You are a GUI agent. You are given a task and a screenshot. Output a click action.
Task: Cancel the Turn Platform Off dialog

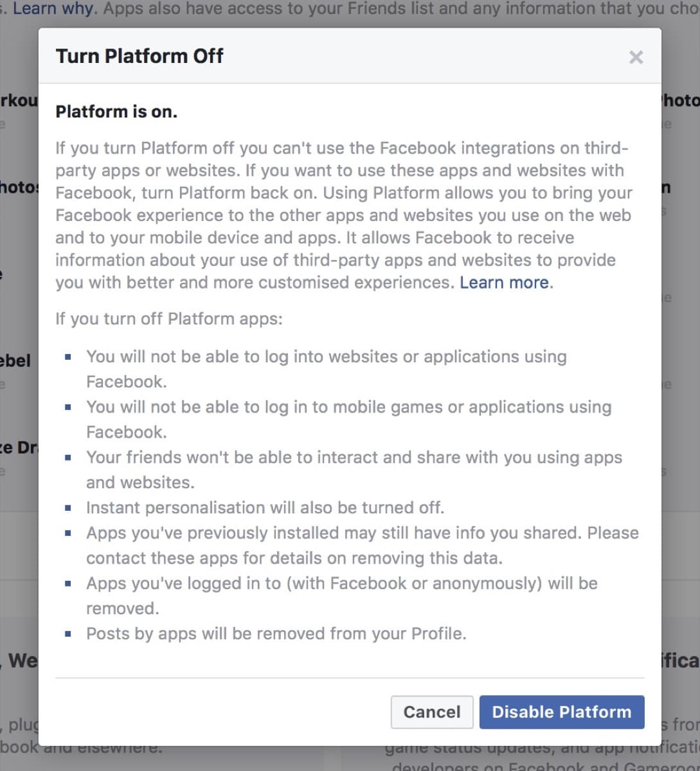tap(432, 712)
